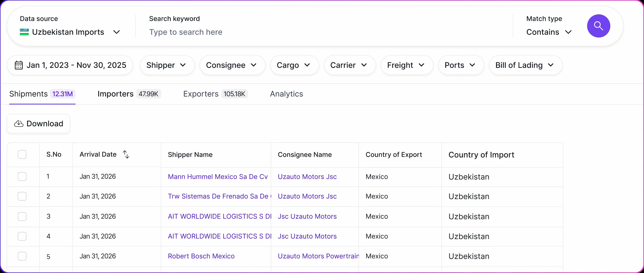Click the calendar icon in date range
Viewport: 644px width, 273px height.
click(19, 65)
